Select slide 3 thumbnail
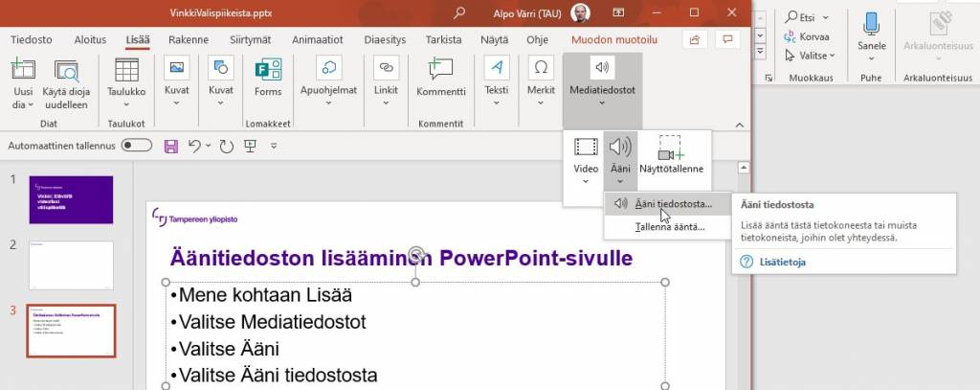Screen dimensions: 980x390 coord(71,331)
